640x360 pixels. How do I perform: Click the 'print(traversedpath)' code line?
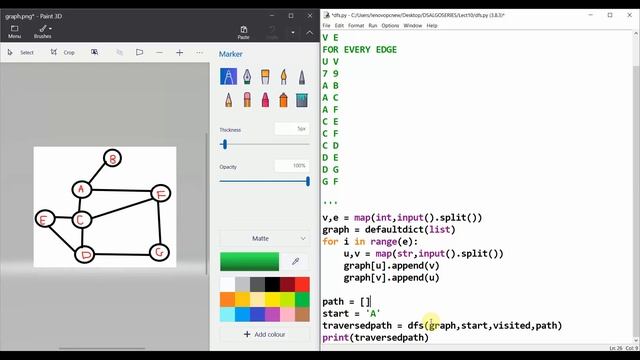[376, 338]
